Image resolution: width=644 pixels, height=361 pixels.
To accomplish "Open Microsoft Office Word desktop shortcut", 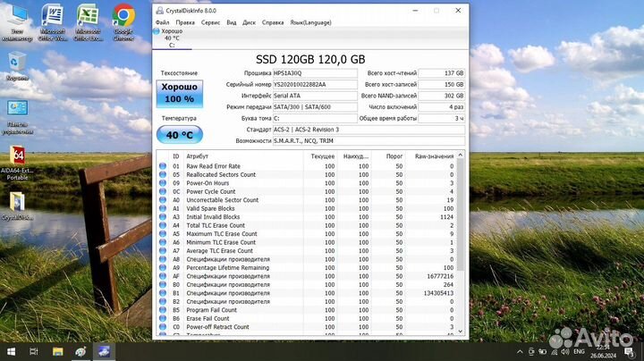I will coord(53,22).
